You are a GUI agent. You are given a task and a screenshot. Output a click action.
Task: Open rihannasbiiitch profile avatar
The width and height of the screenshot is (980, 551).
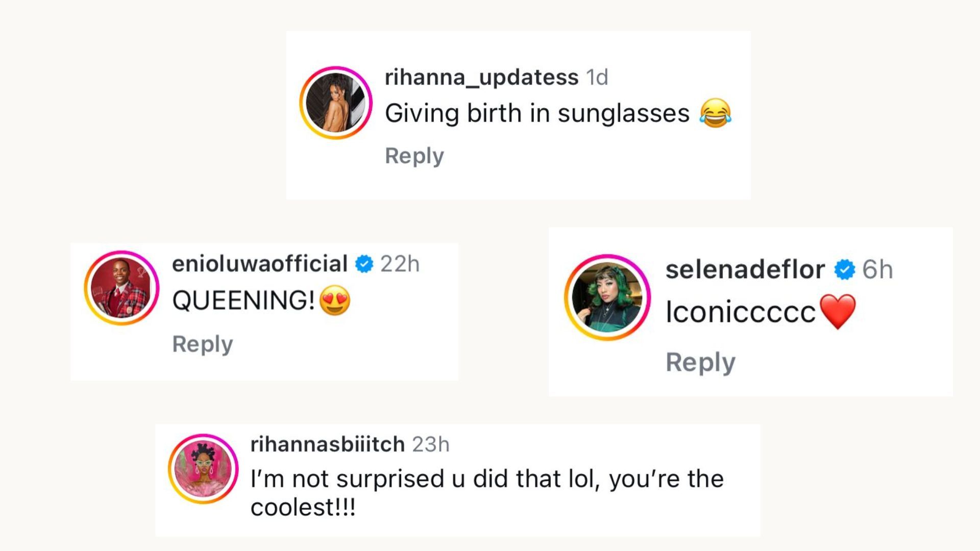pos(203,469)
